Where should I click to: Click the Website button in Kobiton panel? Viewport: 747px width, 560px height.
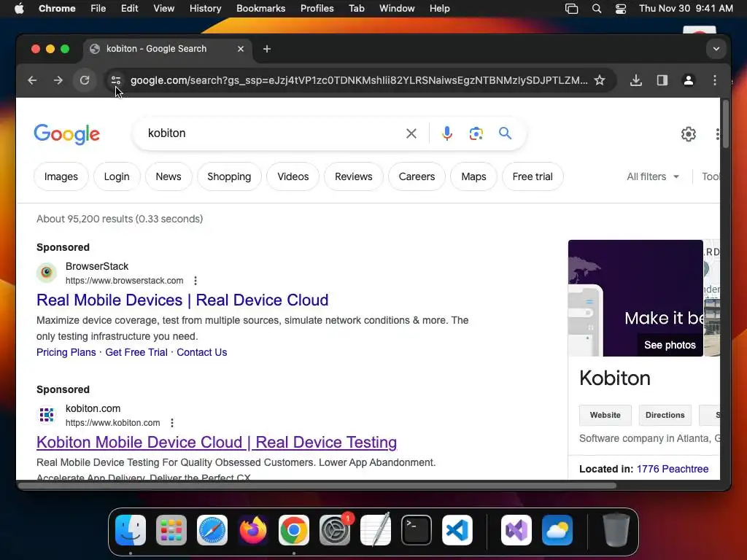(605, 415)
